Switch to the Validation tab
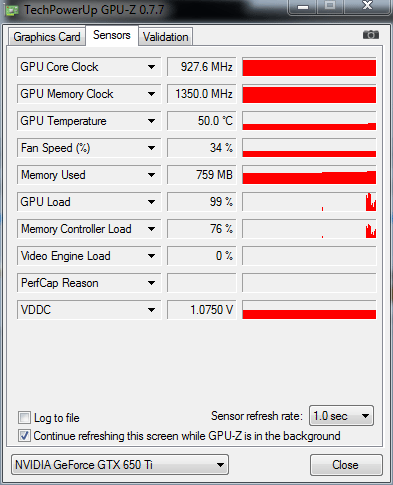 165,37
